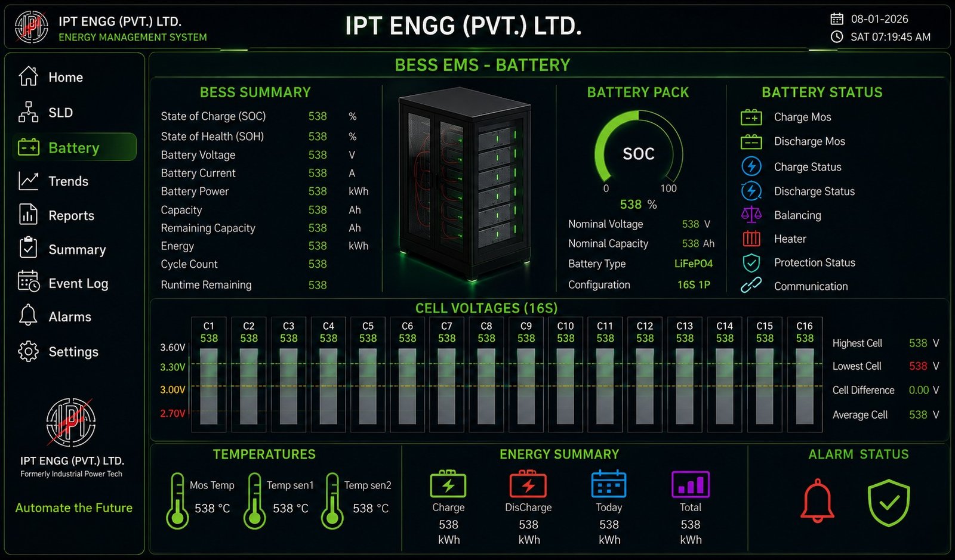Click the Battery sidebar icon

click(28, 147)
